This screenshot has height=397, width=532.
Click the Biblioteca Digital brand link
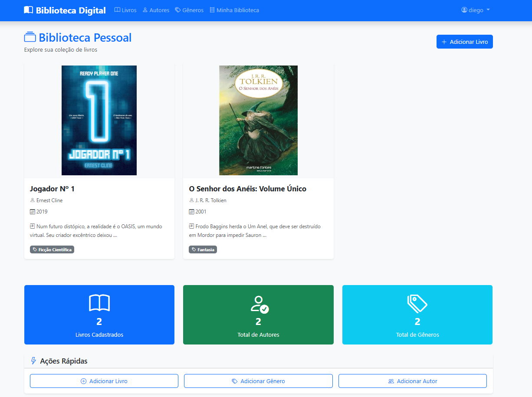click(x=65, y=10)
